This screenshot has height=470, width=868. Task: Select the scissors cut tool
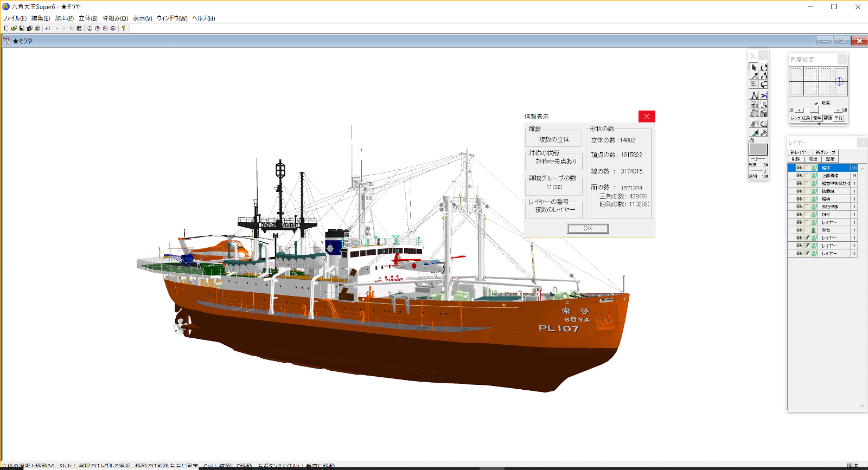point(763,96)
